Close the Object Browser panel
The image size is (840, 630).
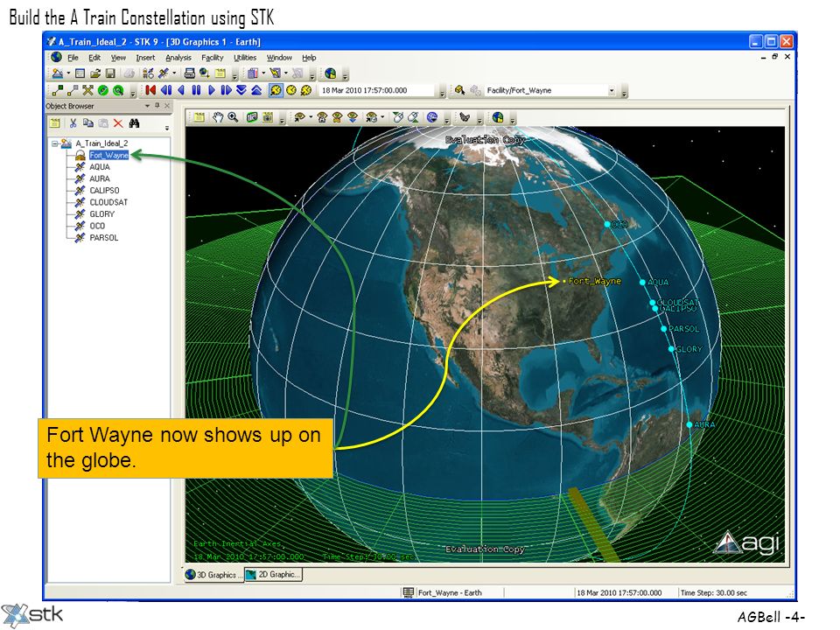click(167, 106)
